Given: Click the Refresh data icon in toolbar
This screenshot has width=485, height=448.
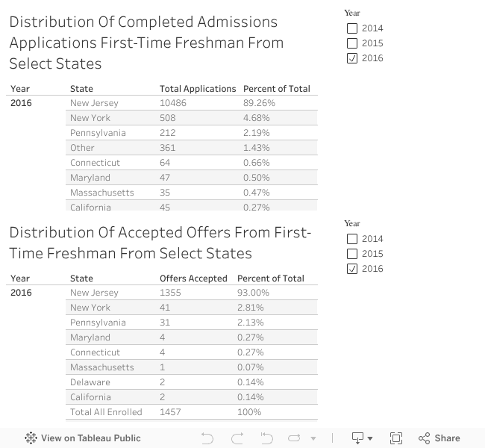Looking at the screenshot, I should pyautogui.click(x=295, y=438).
